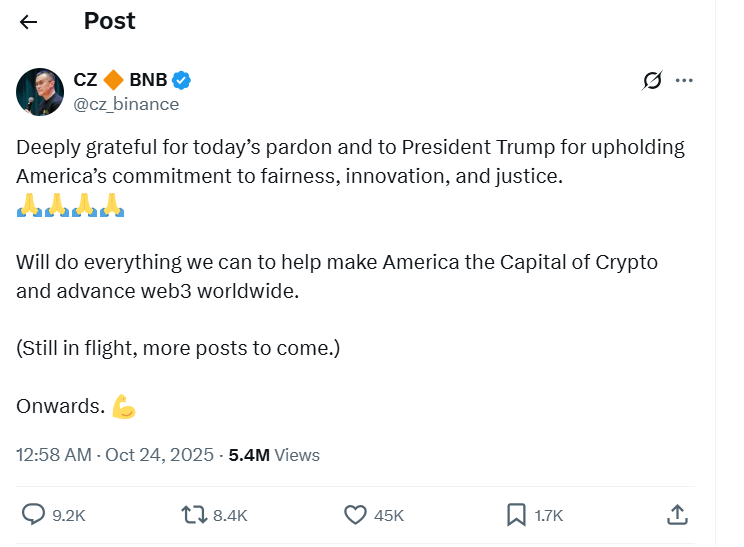Click the 45K likes count
Image resolution: width=744 pixels, height=547 pixels.
[388, 516]
